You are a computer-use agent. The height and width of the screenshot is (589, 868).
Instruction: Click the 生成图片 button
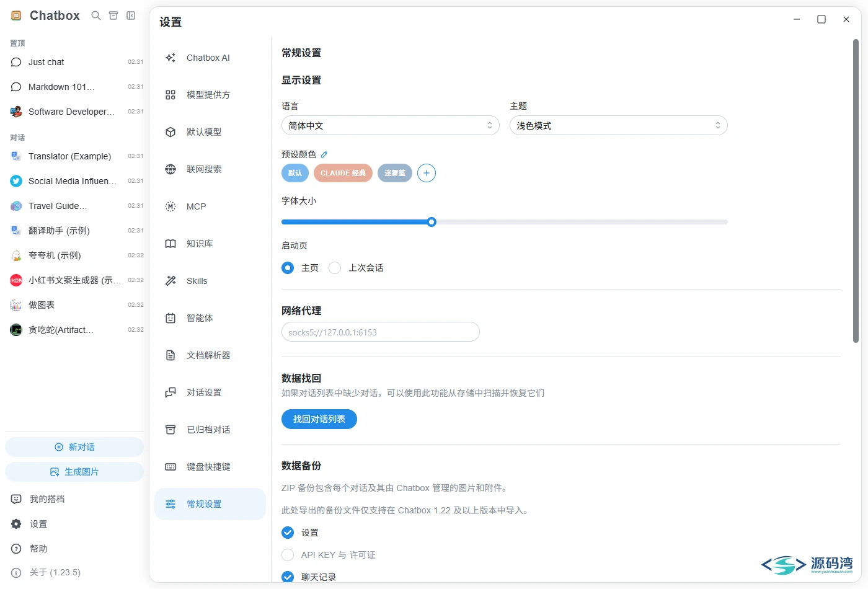tap(74, 472)
